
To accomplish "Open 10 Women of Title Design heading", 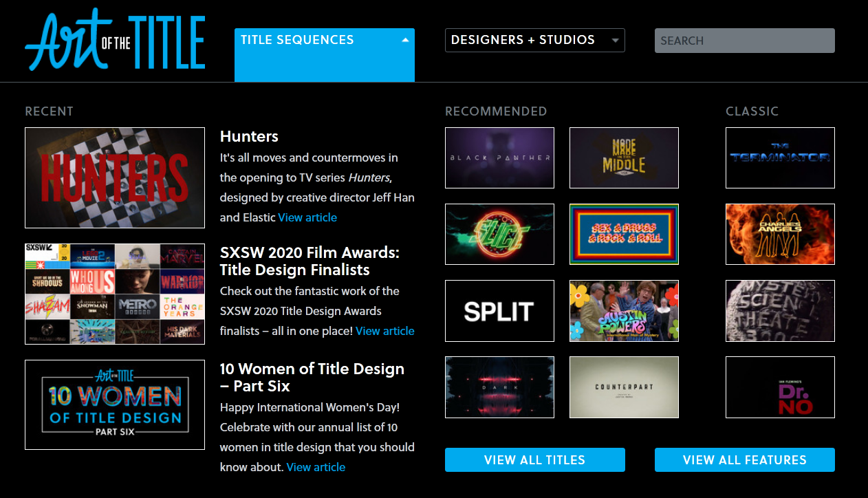I will [x=312, y=377].
